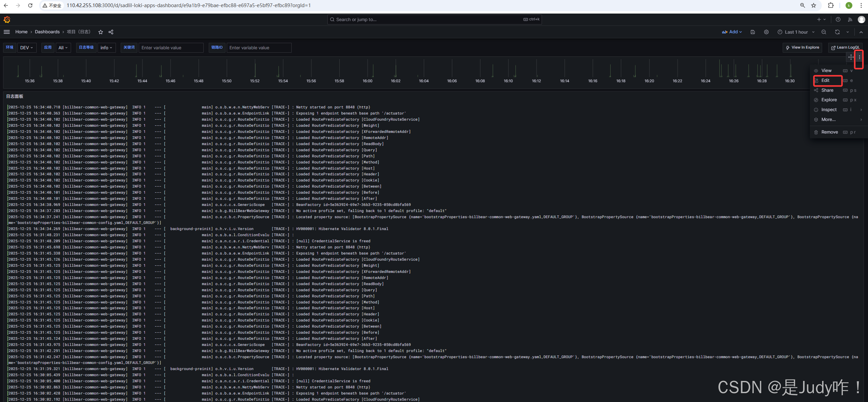The image size is (868, 402).
Task: Choose Inspect from the panel menu
Action: [x=829, y=110]
